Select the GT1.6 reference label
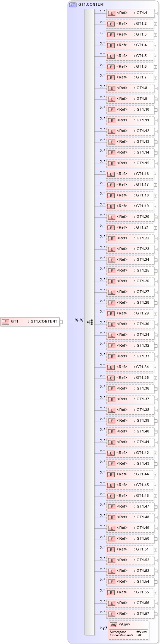 click(x=140, y=66)
